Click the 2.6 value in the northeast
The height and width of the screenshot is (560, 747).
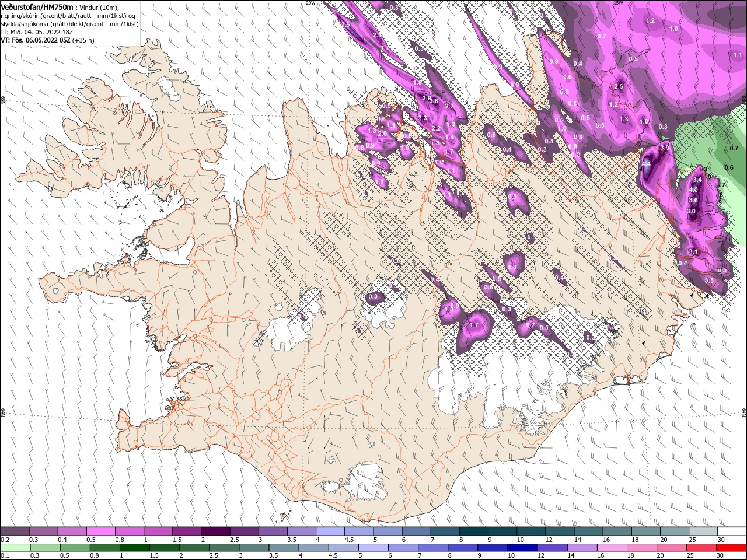pyautogui.click(x=619, y=86)
